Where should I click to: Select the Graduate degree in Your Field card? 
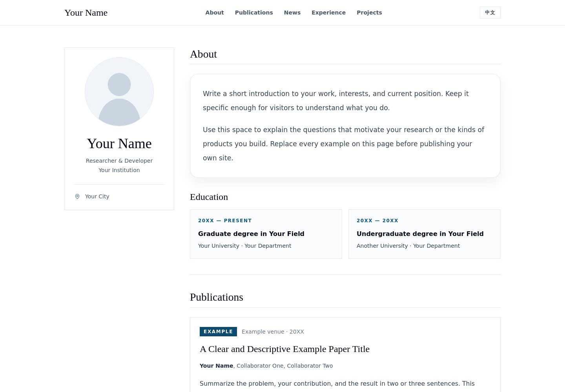266,234
